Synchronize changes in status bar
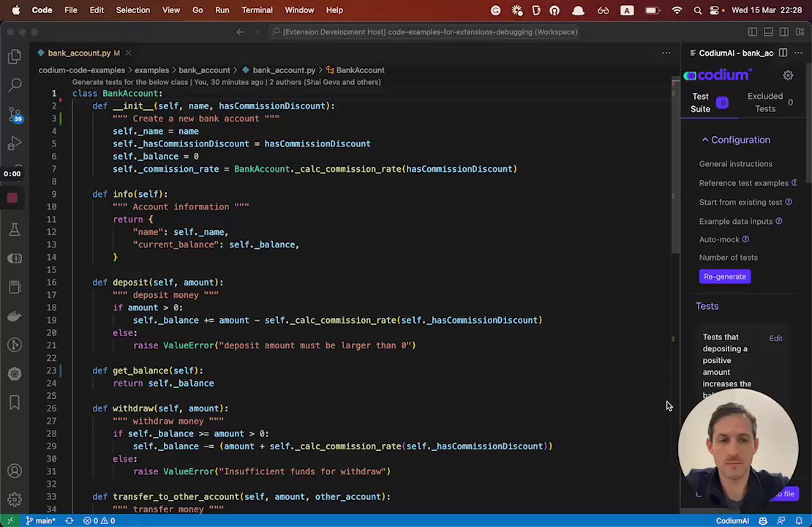 69,521
